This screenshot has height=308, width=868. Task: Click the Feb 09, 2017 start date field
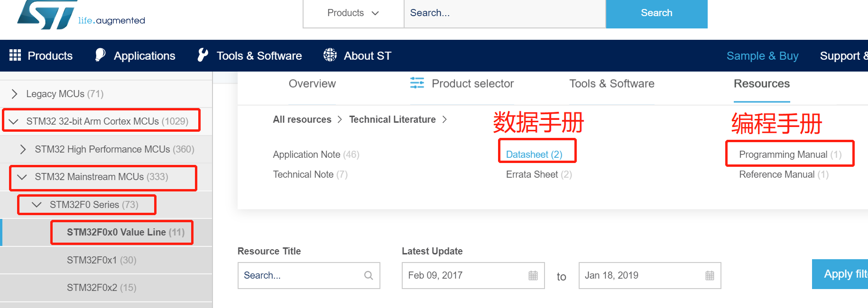tap(473, 275)
